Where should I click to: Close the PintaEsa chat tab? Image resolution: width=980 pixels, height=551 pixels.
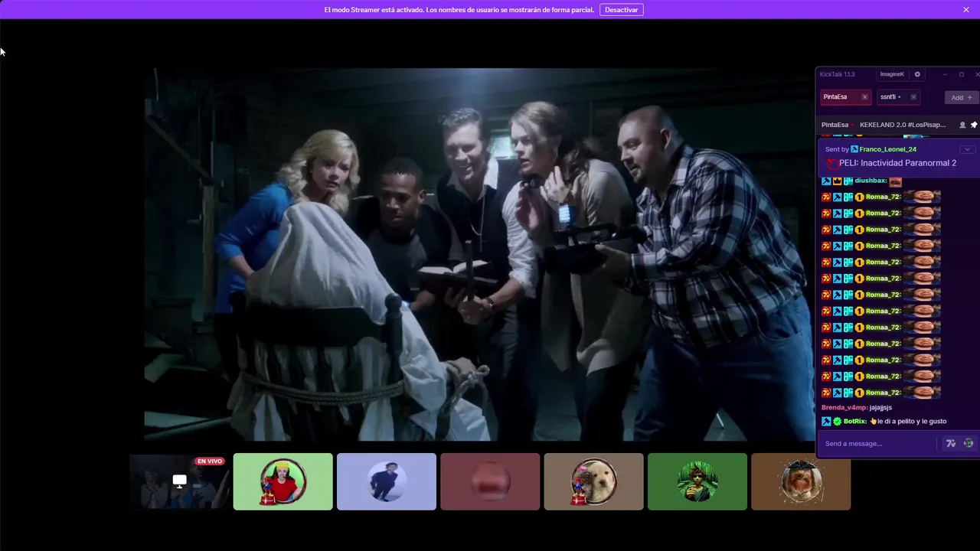tap(864, 97)
